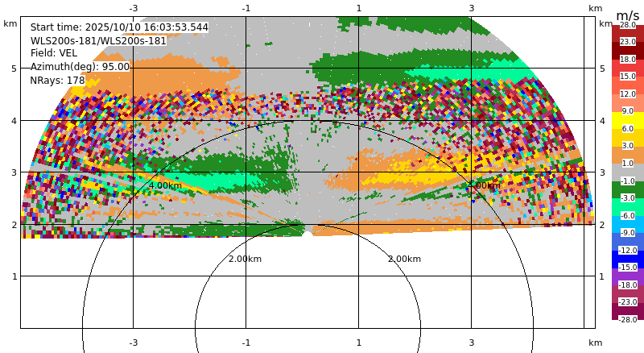Pick the gray -1.0 to 1.0 colorbar band
Screen dimensions: 644x353
click(628, 172)
